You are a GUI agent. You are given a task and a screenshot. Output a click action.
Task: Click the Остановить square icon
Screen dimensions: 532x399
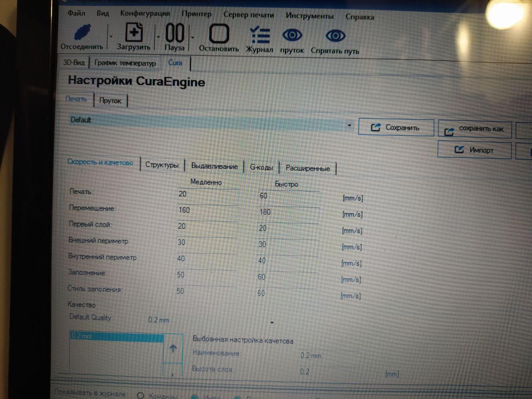[x=219, y=34]
